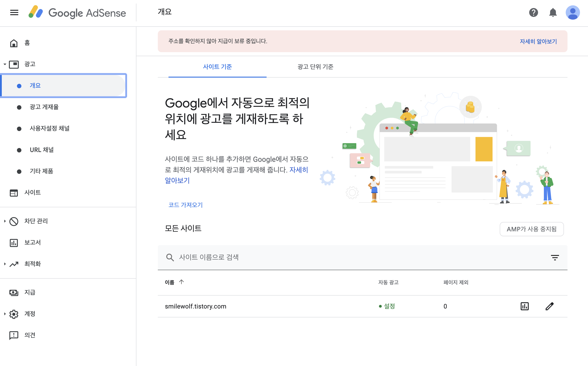Click the AMP가 사용 중지됨 button
Screen dimensions: 588x366
coord(531,229)
